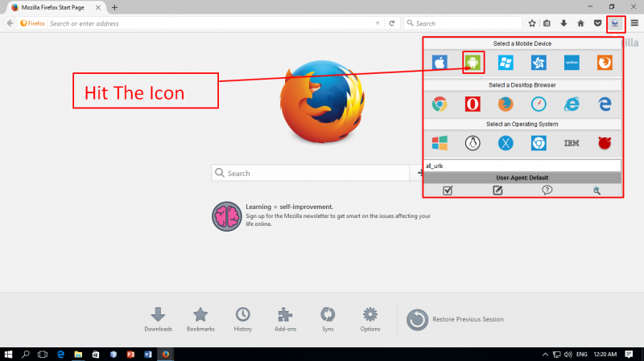
Task: Click the start page Search field
Action: [311, 173]
